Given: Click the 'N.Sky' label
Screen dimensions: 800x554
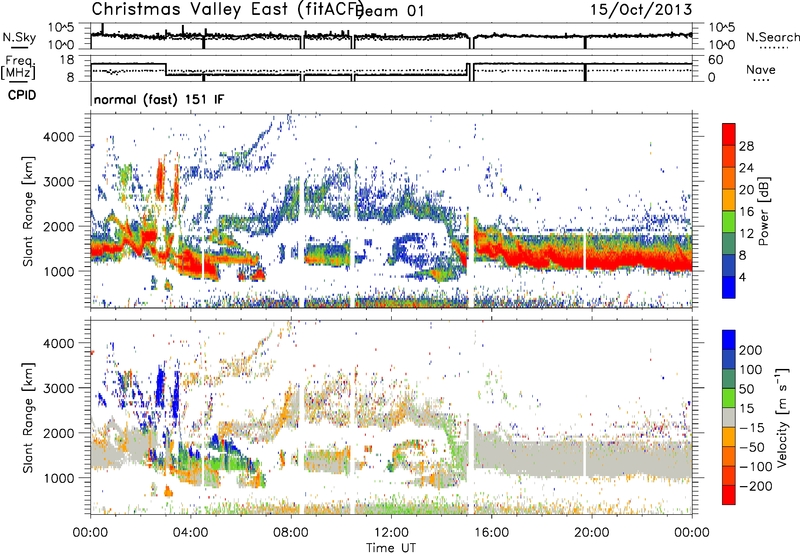Looking at the screenshot, I should coord(19,37).
